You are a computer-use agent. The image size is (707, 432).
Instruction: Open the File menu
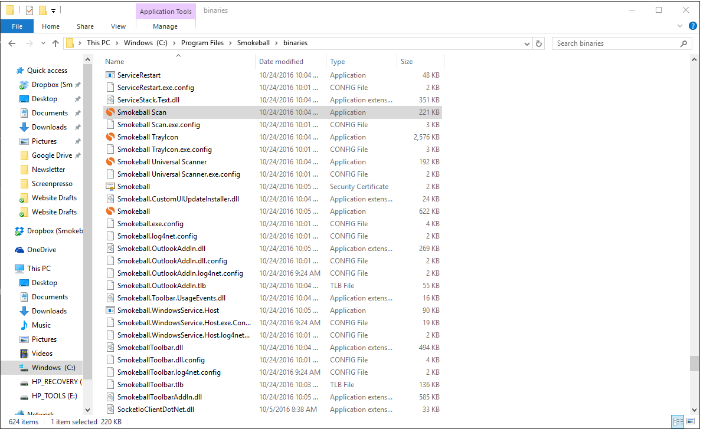tap(17, 27)
